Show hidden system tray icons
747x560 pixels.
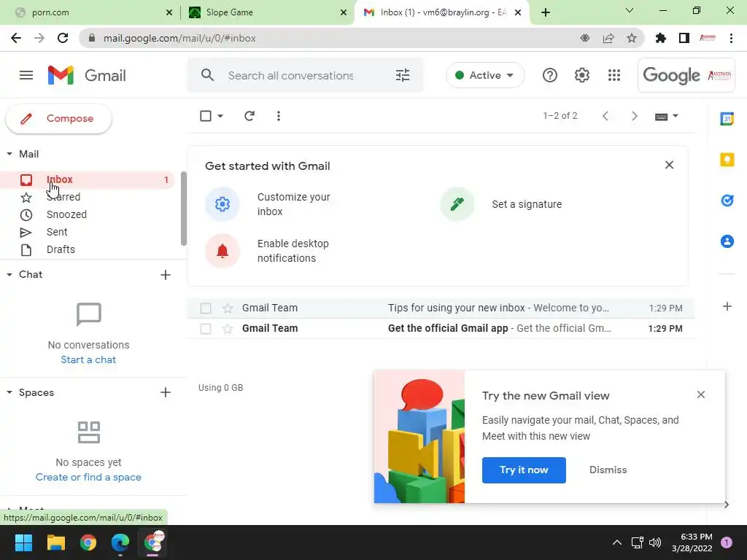(x=616, y=542)
